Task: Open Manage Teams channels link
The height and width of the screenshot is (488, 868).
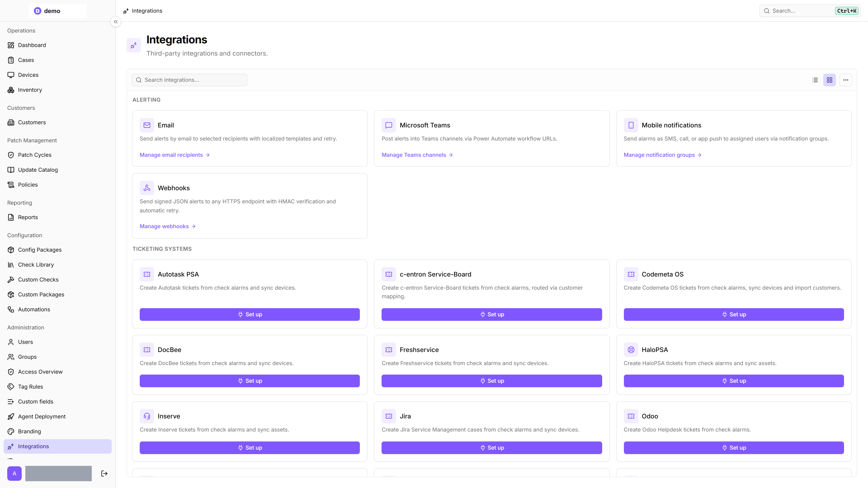Action: [x=417, y=155]
